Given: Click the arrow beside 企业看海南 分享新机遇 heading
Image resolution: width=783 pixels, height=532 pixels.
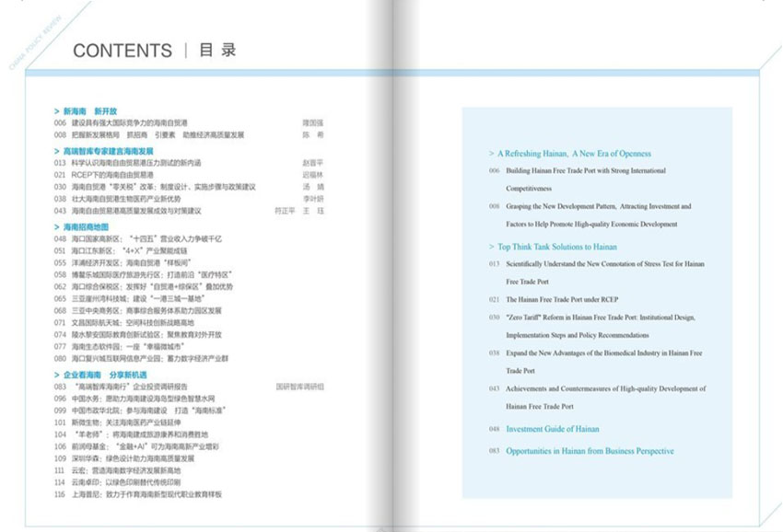Looking at the screenshot, I should 57,376.
